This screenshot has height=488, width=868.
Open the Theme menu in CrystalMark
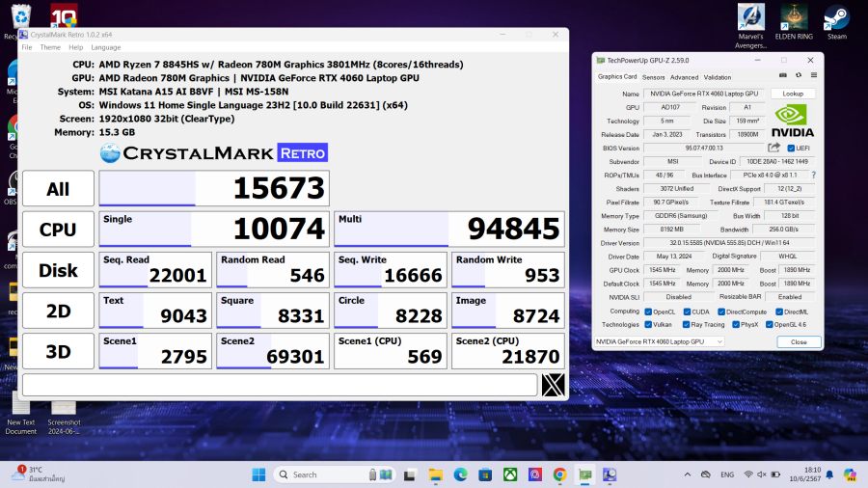(x=50, y=47)
